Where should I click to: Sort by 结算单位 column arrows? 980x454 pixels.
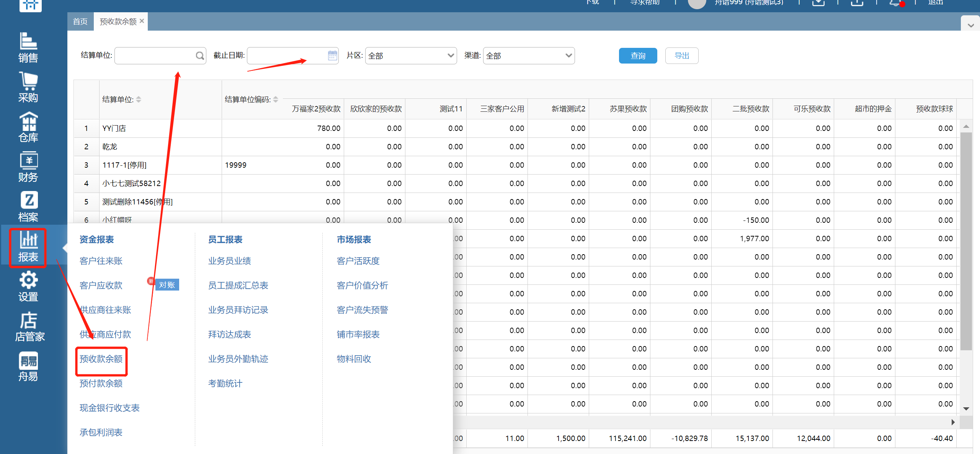[139, 100]
